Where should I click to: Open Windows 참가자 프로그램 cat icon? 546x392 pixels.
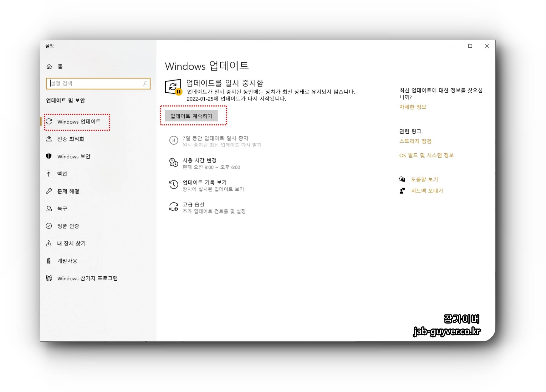pyautogui.click(x=49, y=278)
